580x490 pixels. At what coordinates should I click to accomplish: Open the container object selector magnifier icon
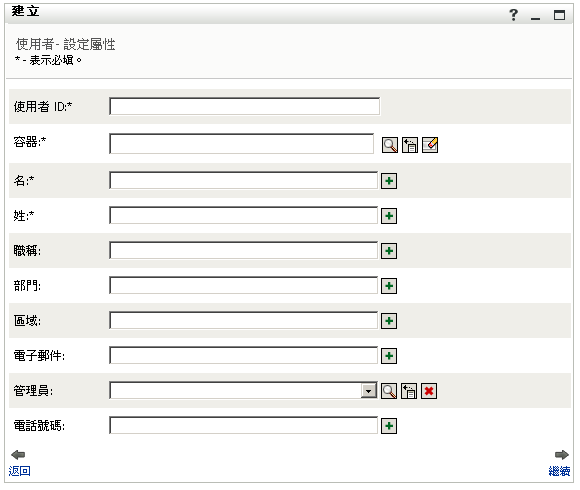point(390,145)
